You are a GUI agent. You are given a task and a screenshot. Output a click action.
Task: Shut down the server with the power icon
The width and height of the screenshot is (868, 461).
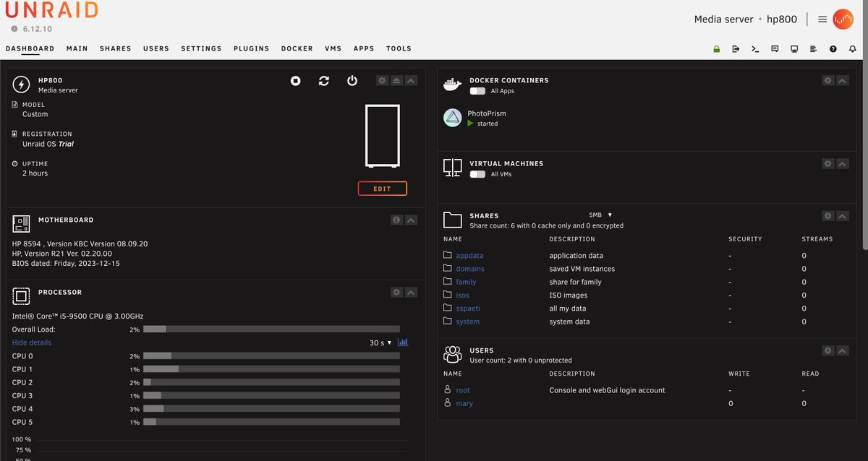point(352,81)
